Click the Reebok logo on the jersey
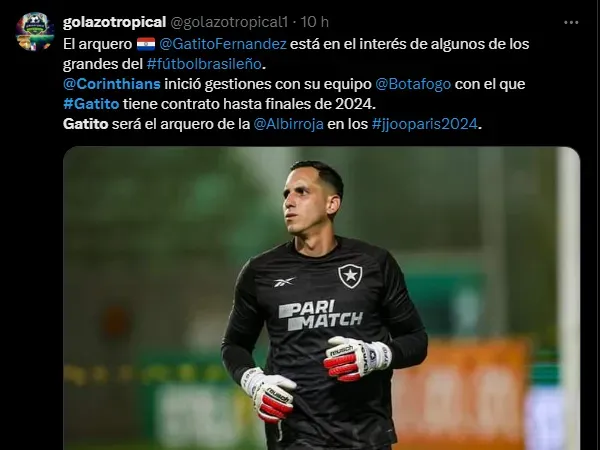The image size is (600, 450). (x=284, y=282)
